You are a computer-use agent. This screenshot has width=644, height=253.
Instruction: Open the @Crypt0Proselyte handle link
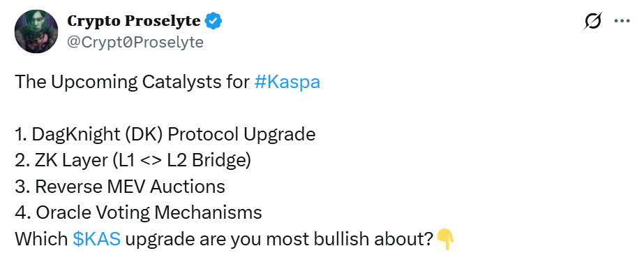click(135, 42)
